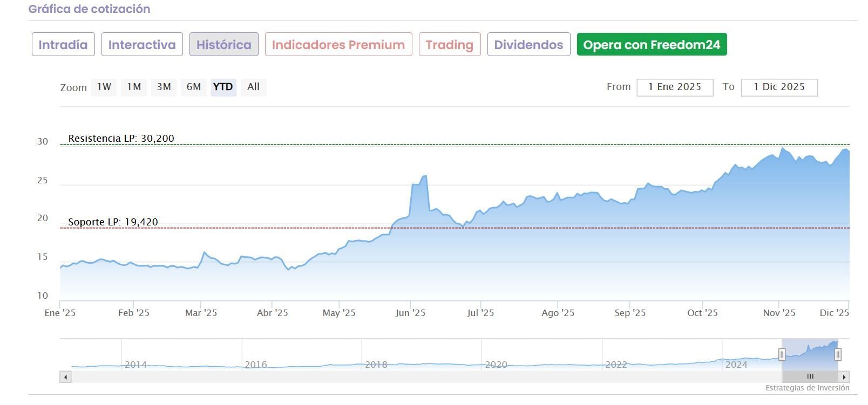Click the To date field
Viewport: 868px width, 405px height.
[x=779, y=87]
